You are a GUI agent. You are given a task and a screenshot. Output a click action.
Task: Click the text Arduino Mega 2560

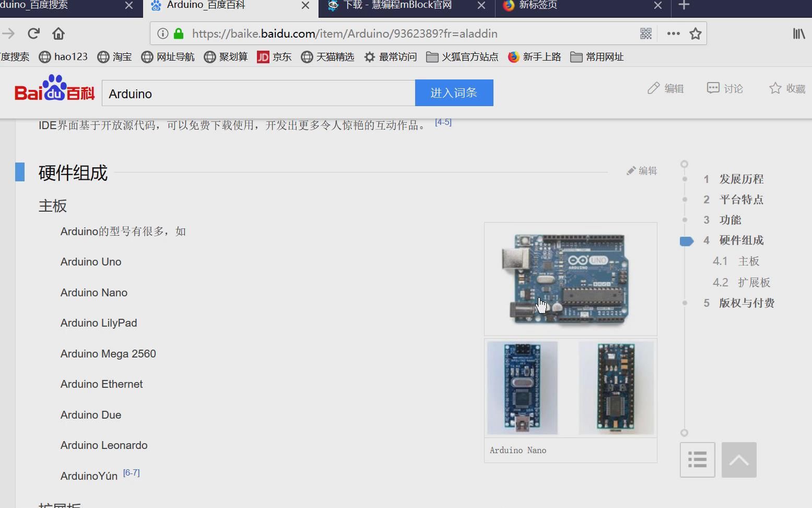pyautogui.click(x=108, y=354)
